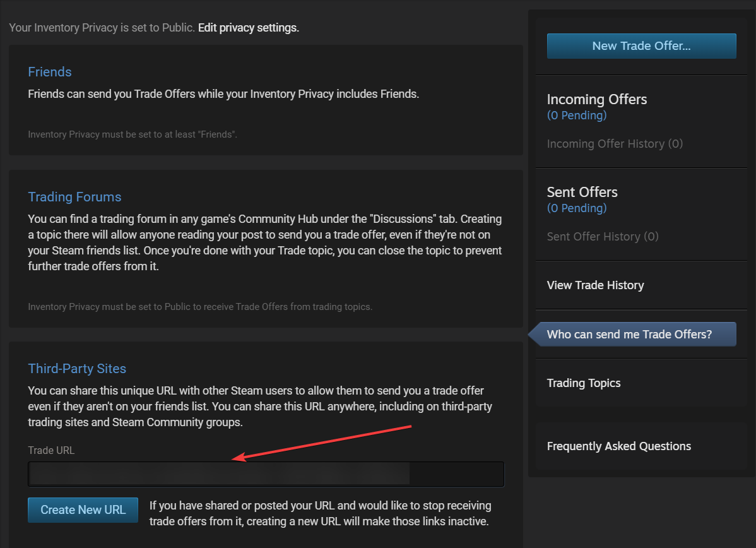
Task: Click the Sent Offers heading
Action: [582, 192]
